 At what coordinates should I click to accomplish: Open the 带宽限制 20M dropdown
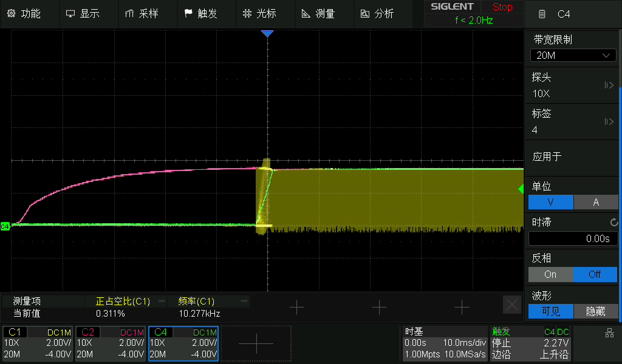click(x=573, y=55)
